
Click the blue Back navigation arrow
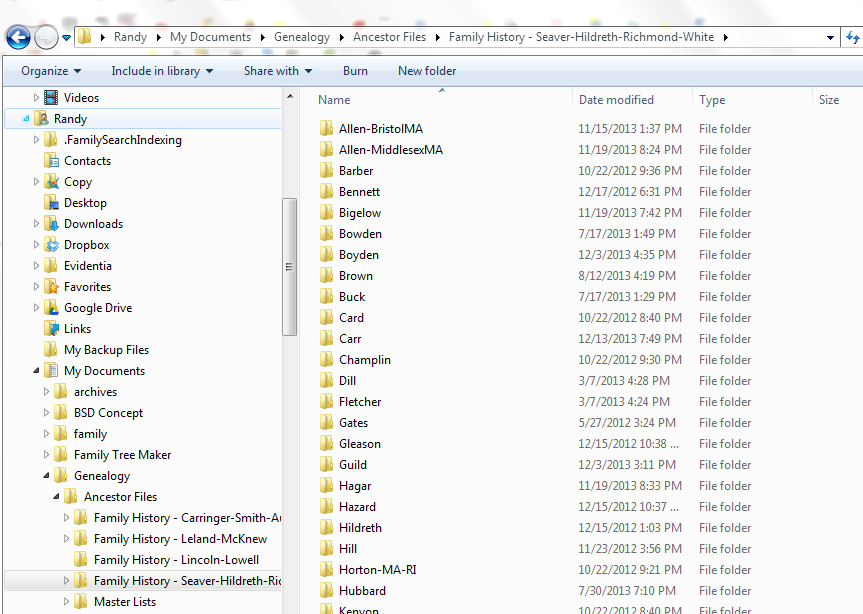coord(20,36)
